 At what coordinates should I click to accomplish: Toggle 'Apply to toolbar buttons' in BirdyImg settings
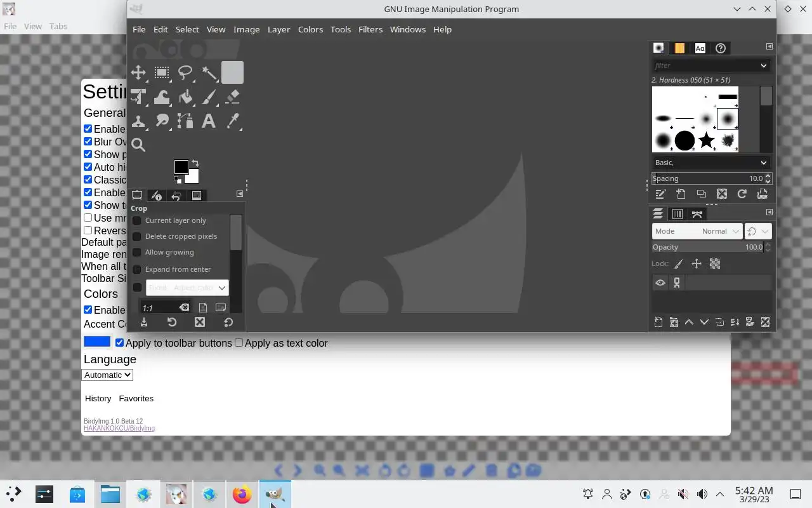119,343
